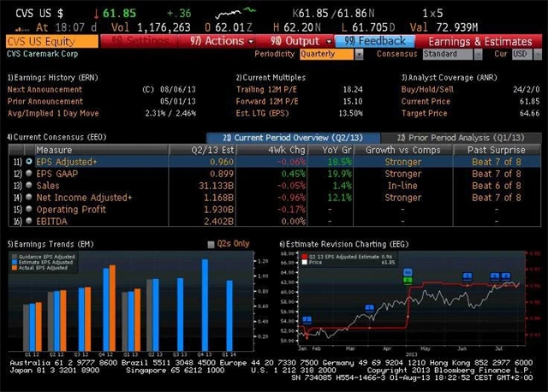Click the small volume bars icon beside At
The height and width of the screenshot is (392, 548).
pos(22,29)
